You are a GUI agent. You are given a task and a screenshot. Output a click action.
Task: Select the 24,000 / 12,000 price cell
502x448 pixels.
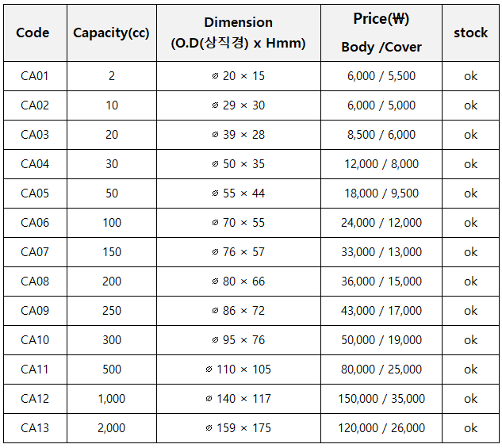[x=381, y=223]
